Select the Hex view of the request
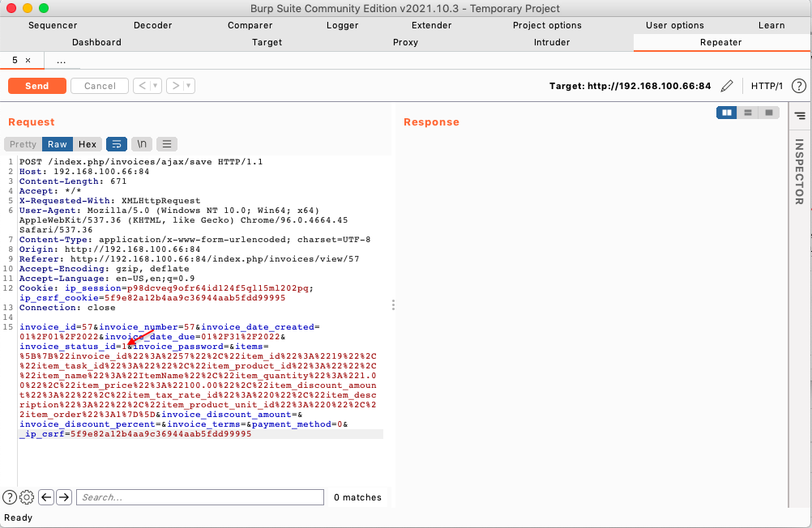Image resolution: width=812 pixels, height=528 pixels. pos(88,144)
